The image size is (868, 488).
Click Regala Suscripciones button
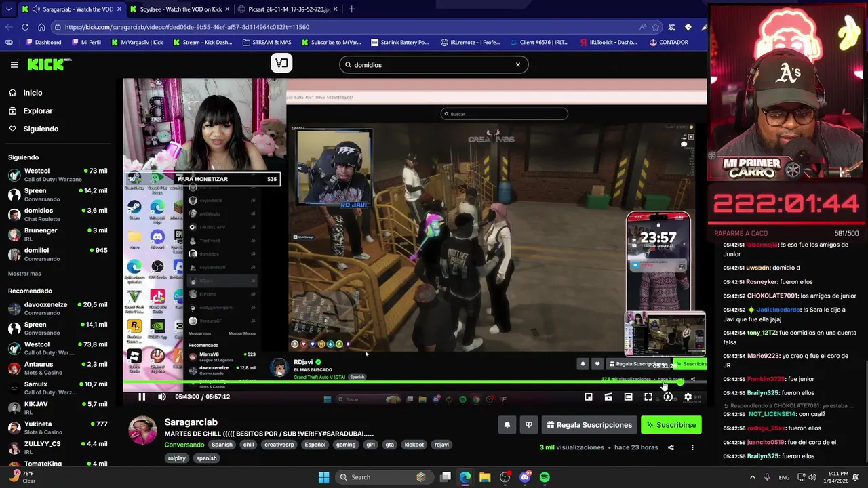[x=589, y=425]
